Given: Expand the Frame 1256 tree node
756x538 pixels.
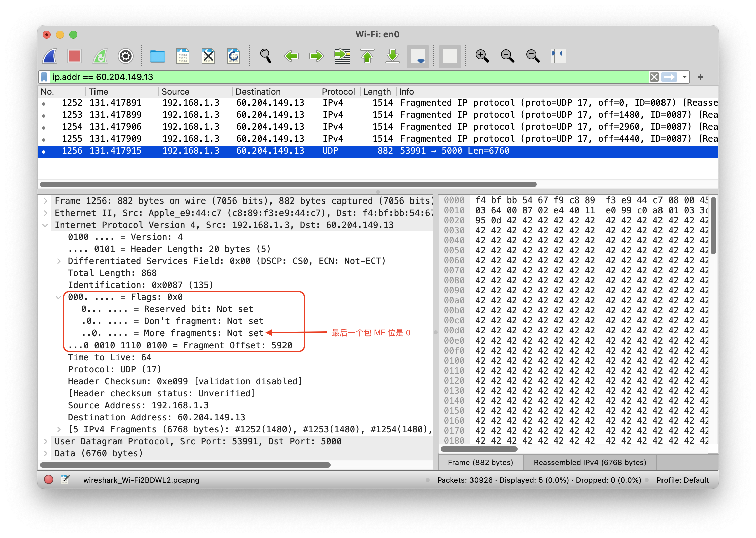Looking at the screenshot, I should click(46, 201).
